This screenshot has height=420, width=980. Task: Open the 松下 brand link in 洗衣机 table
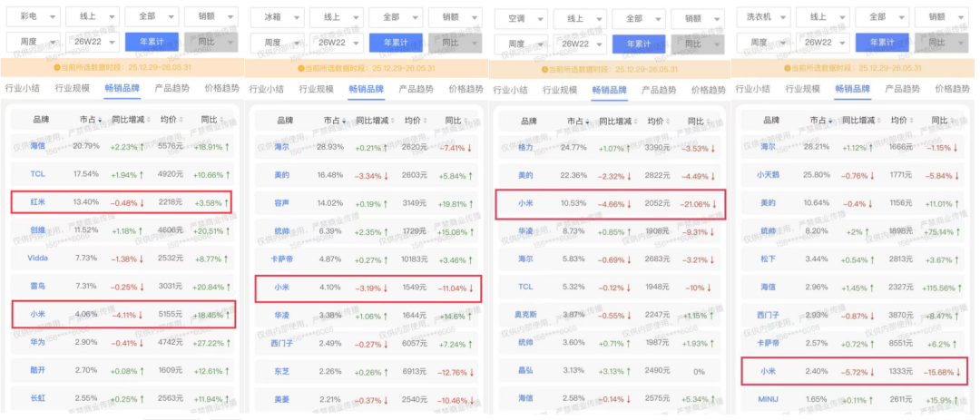[x=769, y=259]
